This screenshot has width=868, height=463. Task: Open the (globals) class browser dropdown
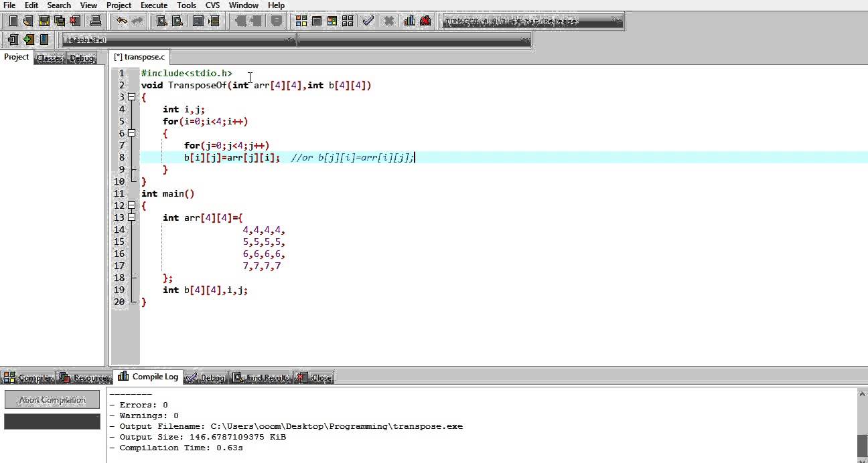click(179, 40)
